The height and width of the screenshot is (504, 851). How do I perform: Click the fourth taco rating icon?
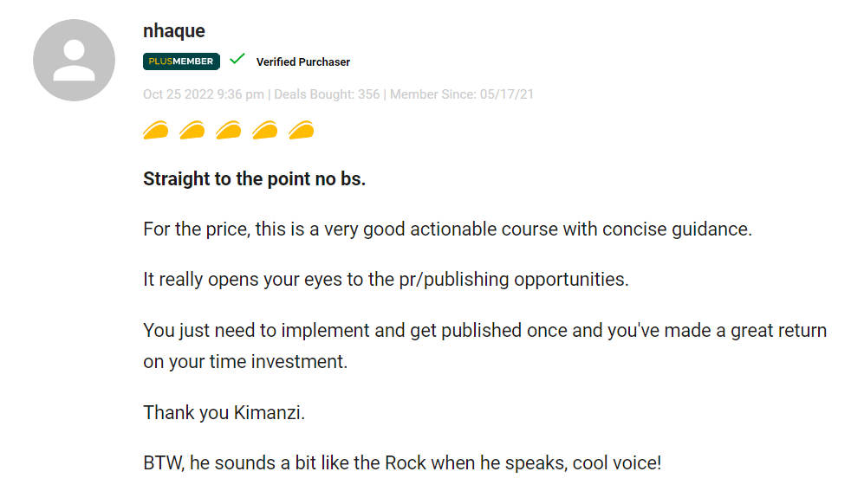pyautogui.click(x=265, y=130)
